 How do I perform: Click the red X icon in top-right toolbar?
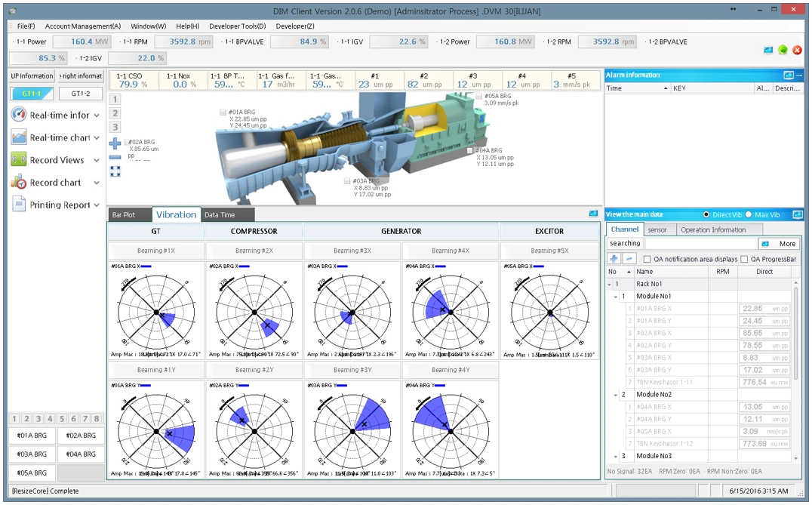coord(797,50)
